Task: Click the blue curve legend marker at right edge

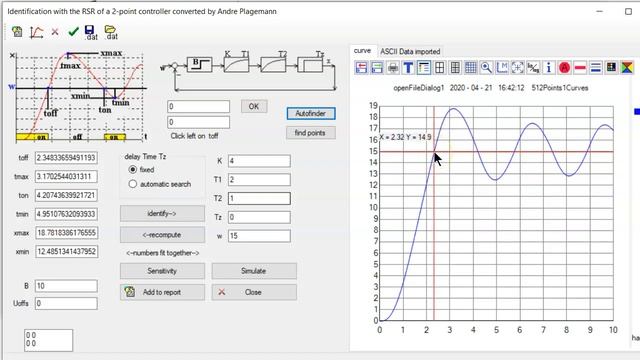Action: (637, 111)
